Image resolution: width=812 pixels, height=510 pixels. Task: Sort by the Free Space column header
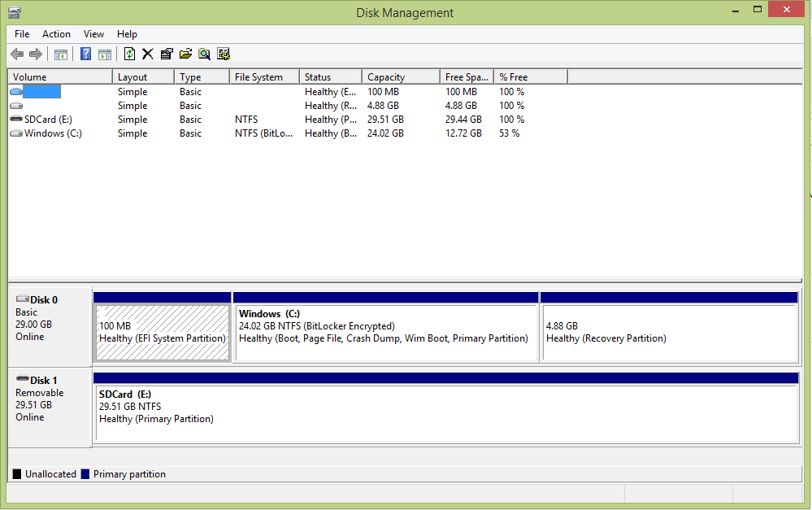click(467, 76)
